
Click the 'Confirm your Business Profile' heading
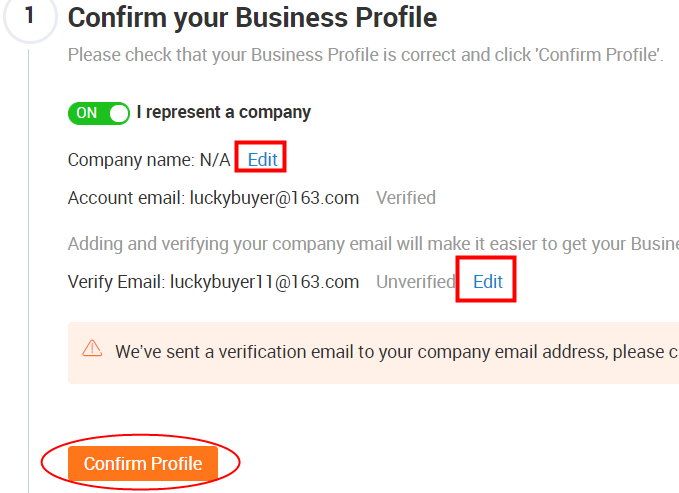point(252,18)
